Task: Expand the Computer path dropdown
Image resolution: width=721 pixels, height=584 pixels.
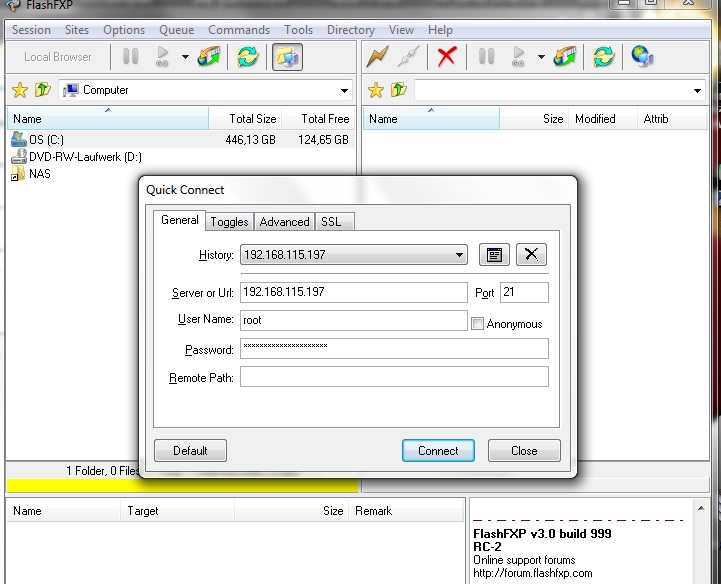Action: [344, 91]
